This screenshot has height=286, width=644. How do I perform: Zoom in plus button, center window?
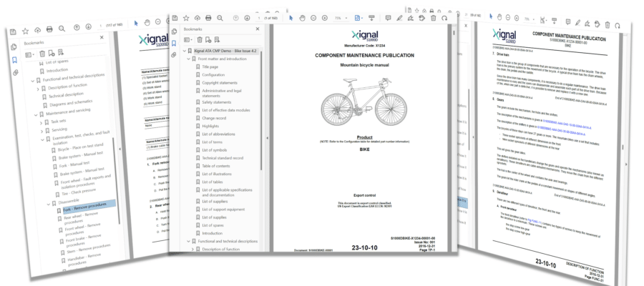pos(324,18)
